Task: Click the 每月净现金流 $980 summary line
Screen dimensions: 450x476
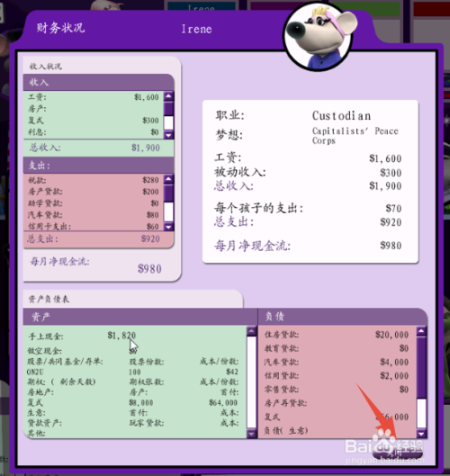Action: tap(308, 246)
